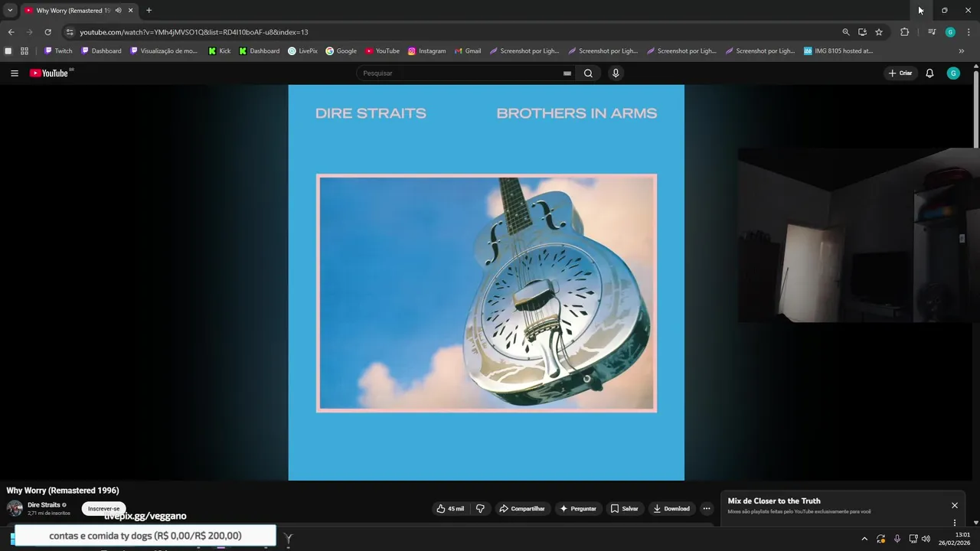Mute the tab via speaker icon

coord(118,11)
